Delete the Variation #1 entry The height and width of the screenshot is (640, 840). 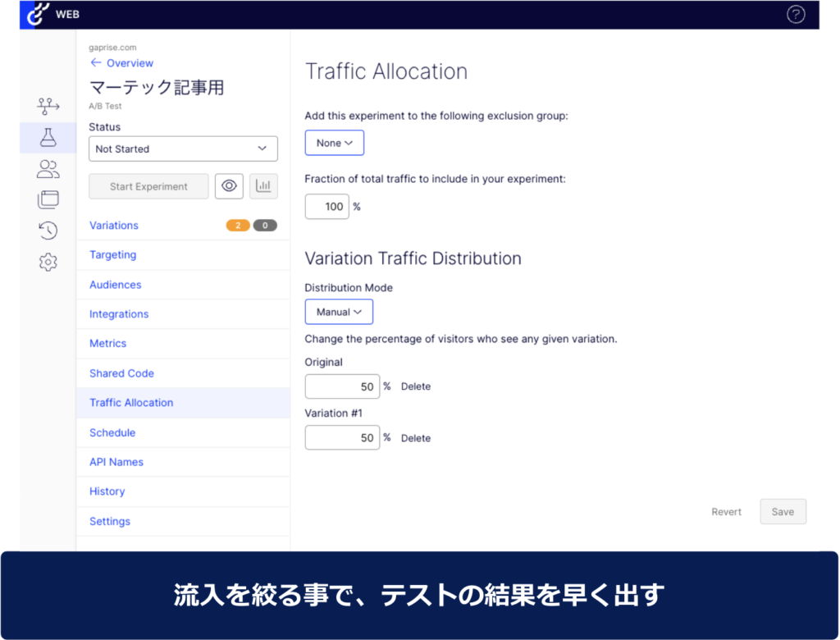[415, 438]
